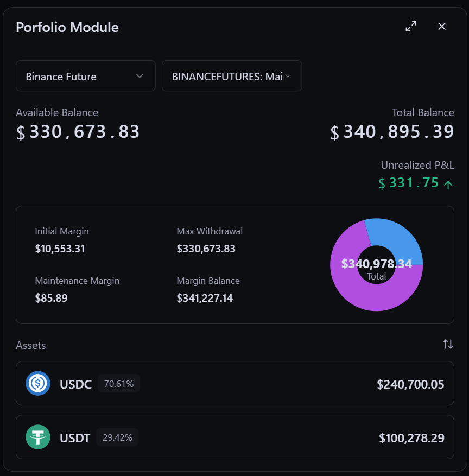Select the USDC asset row
469x476 pixels.
234,384
